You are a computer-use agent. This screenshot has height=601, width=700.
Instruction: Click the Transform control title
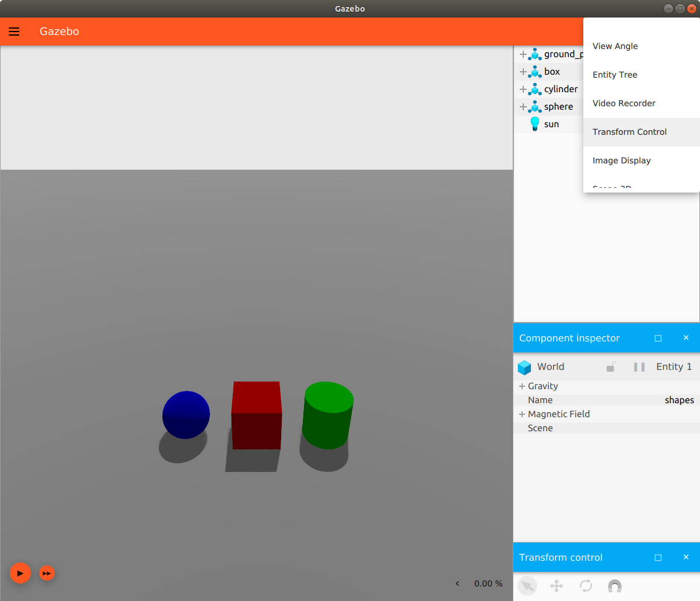561,558
